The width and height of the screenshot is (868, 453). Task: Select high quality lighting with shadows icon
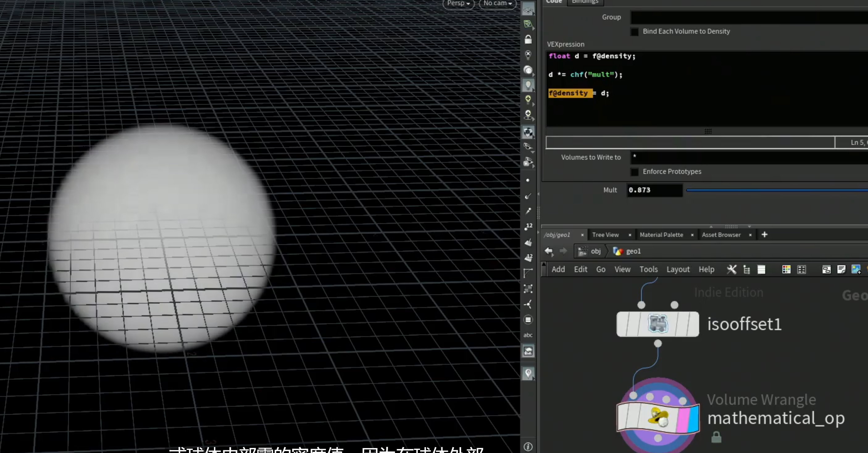click(x=528, y=115)
